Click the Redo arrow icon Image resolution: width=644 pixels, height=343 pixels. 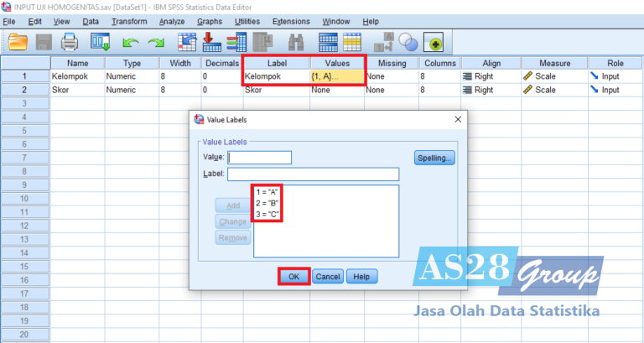[156, 41]
